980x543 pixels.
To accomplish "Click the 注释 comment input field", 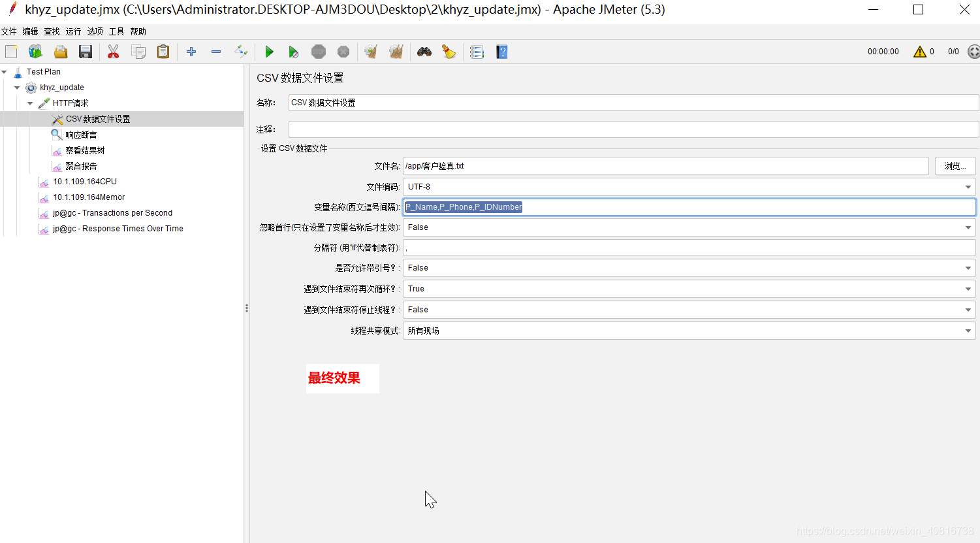I will [633, 129].
